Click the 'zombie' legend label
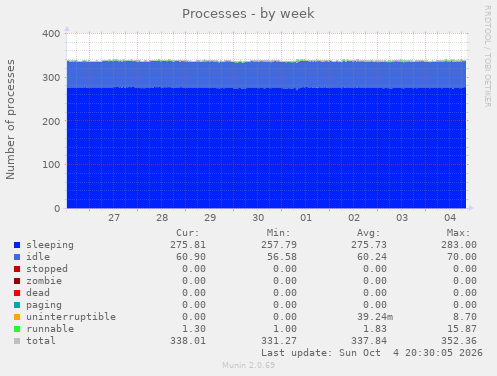This screenshot has height=376, width=497. pyautogui.click(x=44, y=281)
